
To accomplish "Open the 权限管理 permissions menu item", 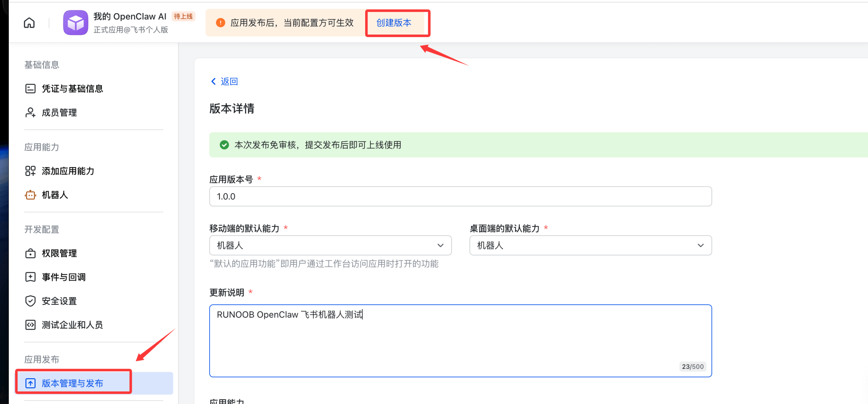I will [x=59, y=253].
